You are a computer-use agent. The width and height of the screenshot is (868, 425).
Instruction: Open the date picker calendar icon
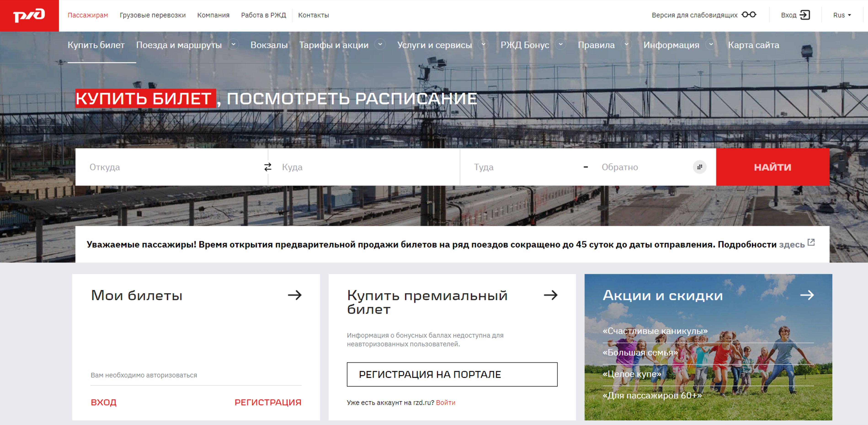pos(700,167)
